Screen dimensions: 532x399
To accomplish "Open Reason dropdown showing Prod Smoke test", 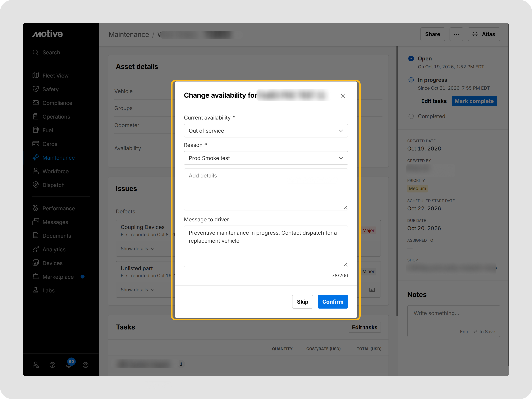I will pyautogui.click(x=266, y=158).
